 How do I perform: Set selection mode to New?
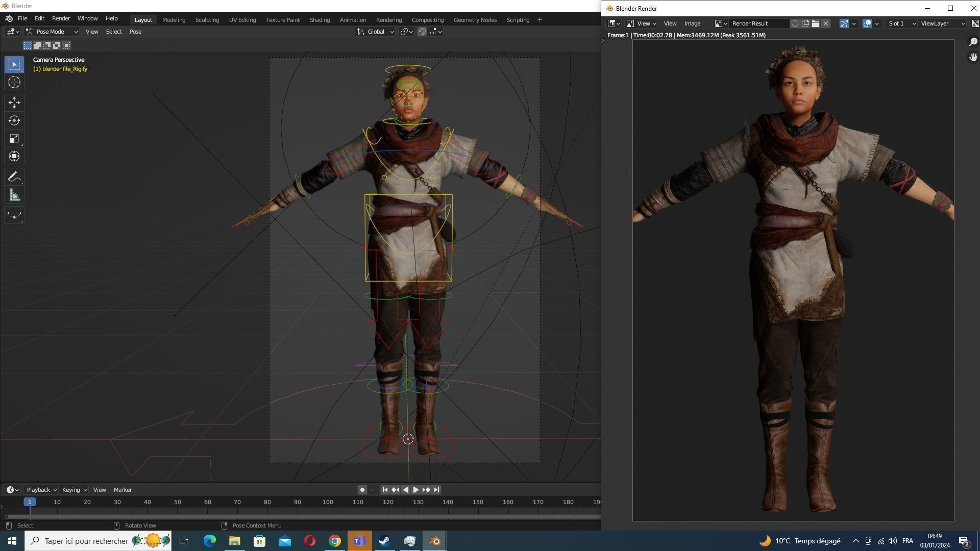28,45
